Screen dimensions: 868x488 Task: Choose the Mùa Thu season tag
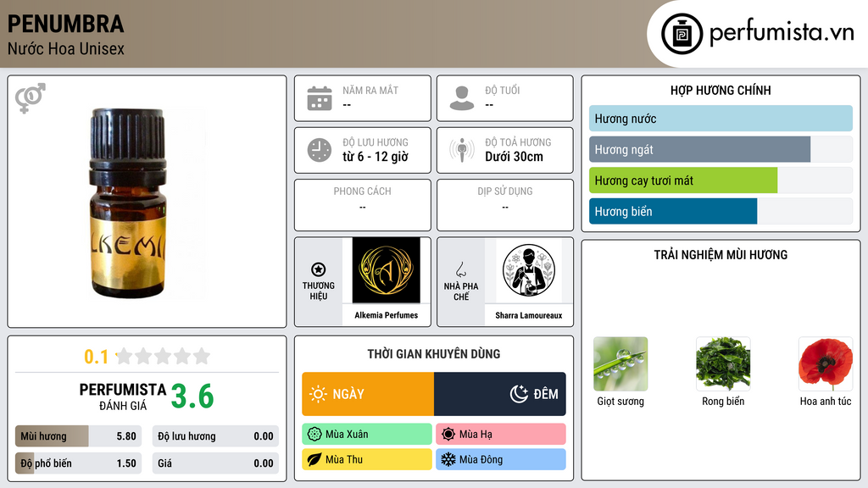[x=367, y=459]
